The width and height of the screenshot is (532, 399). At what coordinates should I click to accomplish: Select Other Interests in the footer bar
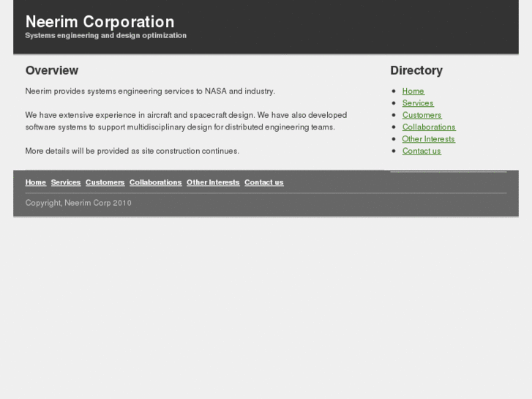pos(213,182)
